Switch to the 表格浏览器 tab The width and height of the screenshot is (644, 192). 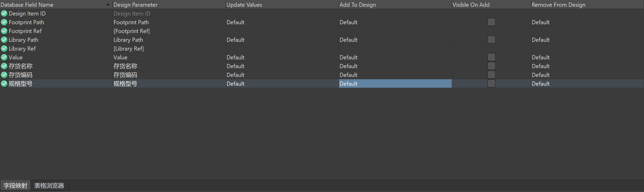49,186
